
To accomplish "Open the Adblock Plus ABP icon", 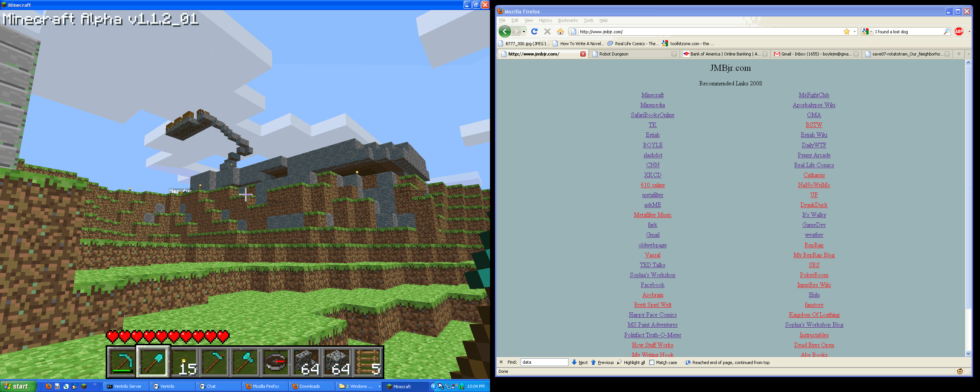I will 959,31.
